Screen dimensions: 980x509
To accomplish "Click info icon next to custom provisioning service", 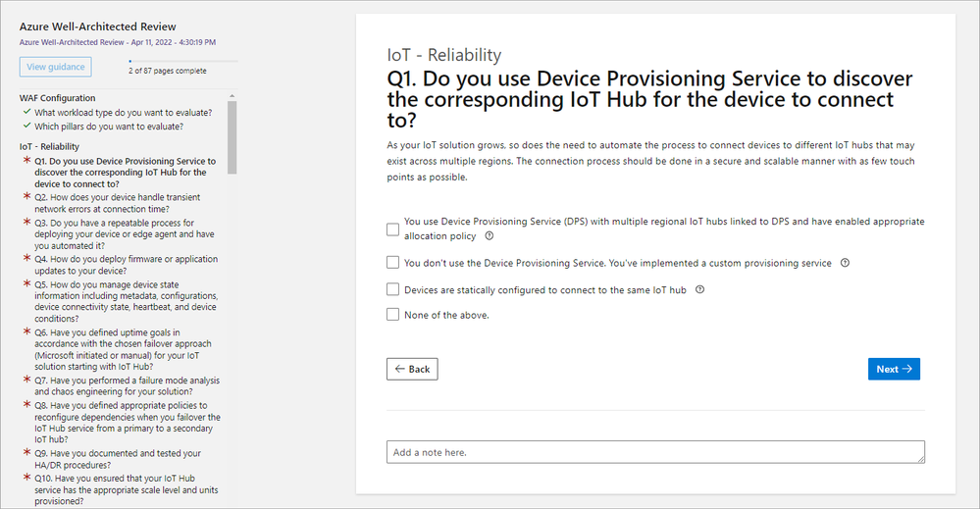I will click(845, 263).
